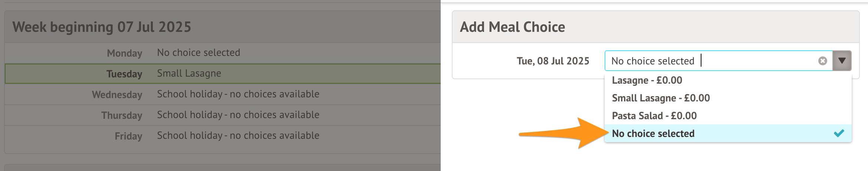Click Tuesday's Small Lasagne entry
Image resolution: width=868 pixels, height=171 pixels.
189,73
